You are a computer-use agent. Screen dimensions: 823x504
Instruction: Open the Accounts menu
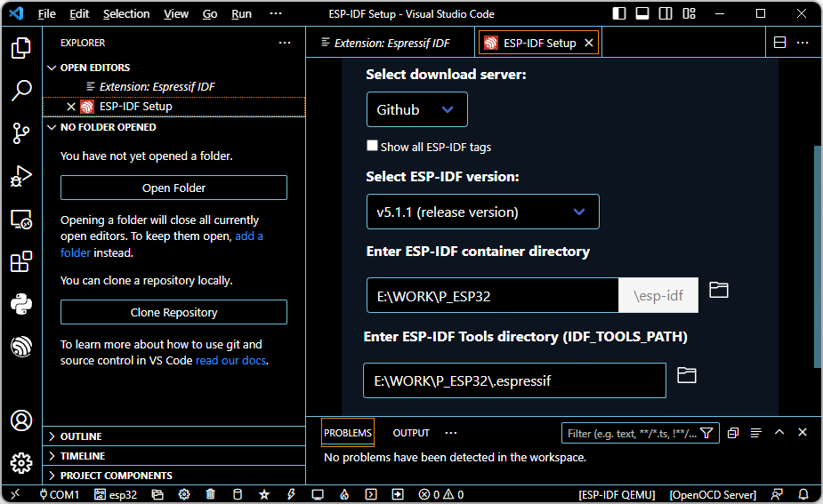[21, 420]
